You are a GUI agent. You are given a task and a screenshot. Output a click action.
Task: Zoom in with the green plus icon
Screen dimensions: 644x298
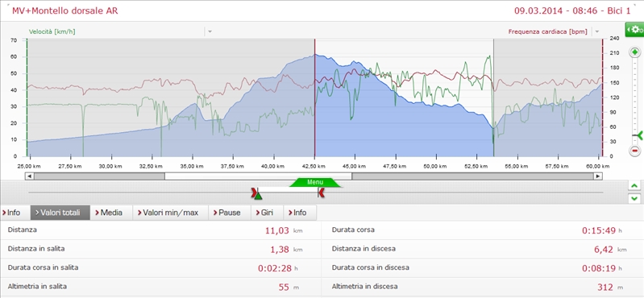tap(635, 52)
